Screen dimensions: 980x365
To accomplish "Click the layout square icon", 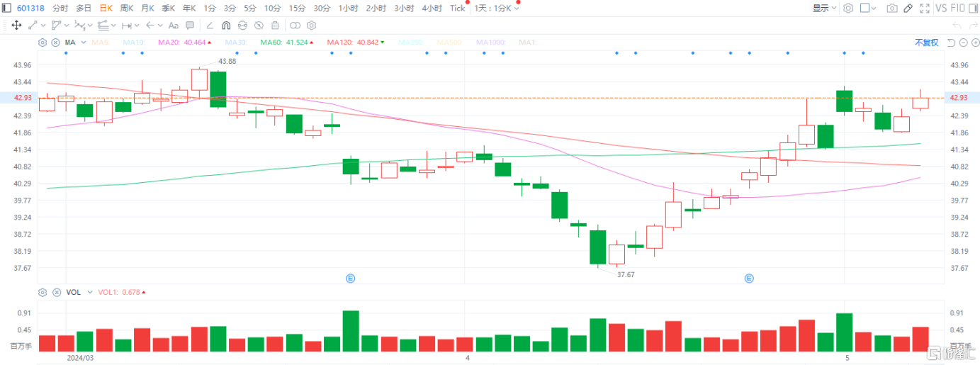I will pos(865,9).
